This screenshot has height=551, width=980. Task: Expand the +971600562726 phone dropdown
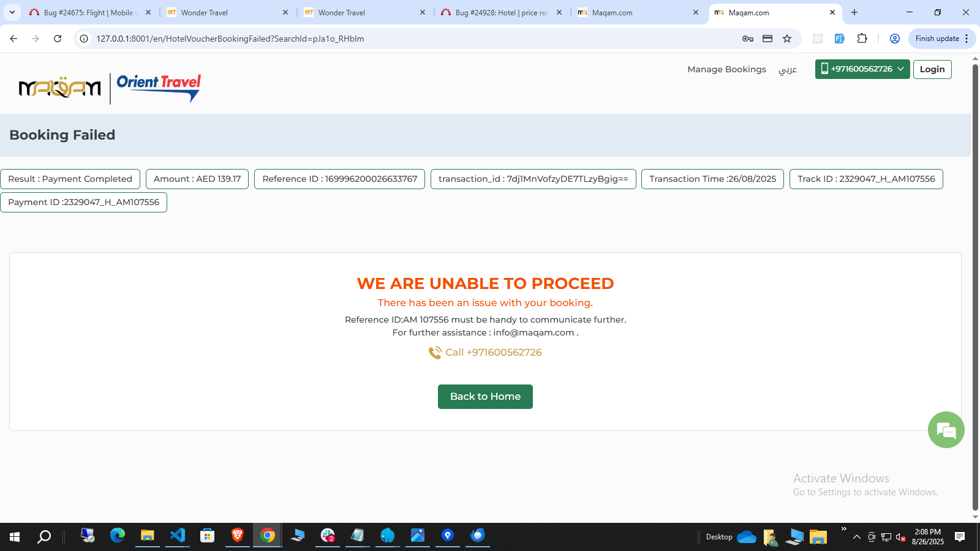point(862,69)
